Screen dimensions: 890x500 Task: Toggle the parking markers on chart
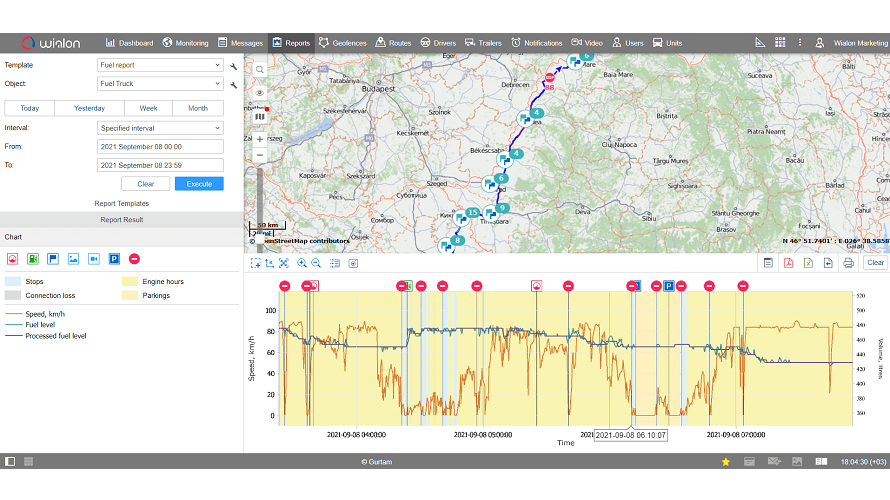[114, 258]
